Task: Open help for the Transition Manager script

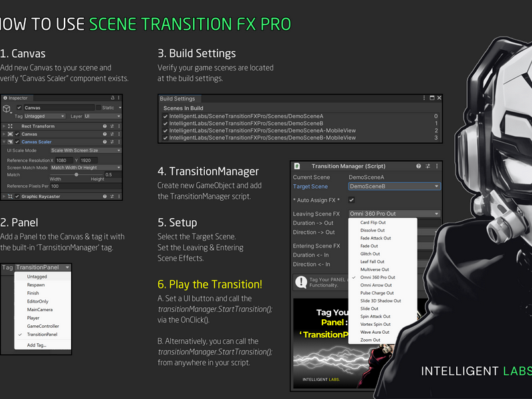Action: 418,166
